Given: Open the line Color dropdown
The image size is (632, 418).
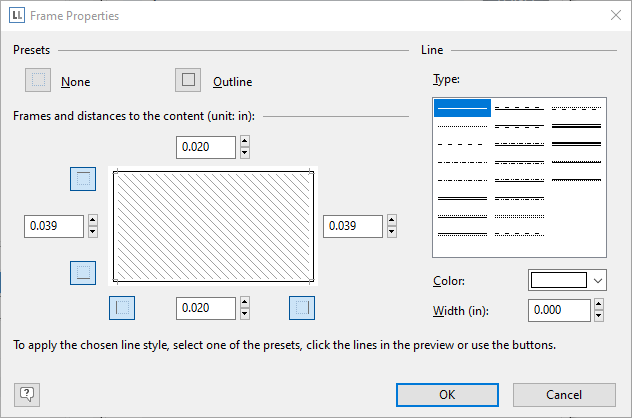Looking at the screenshot, I should [x=598, y=281].
